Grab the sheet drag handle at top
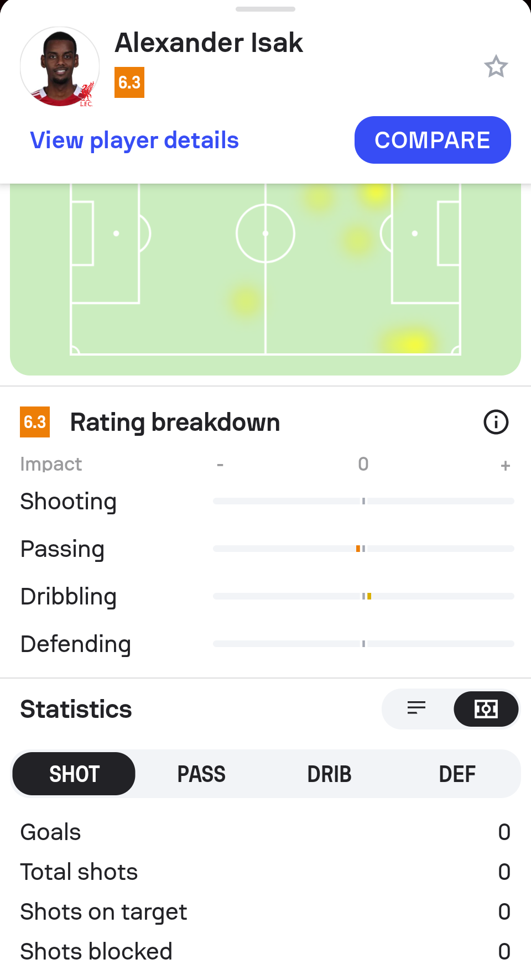The height and width of the screenshot is (980, 531). pos(265,9)
